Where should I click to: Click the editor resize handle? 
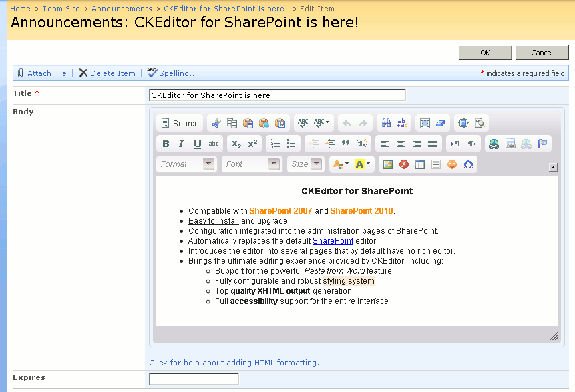pos(554,337)
